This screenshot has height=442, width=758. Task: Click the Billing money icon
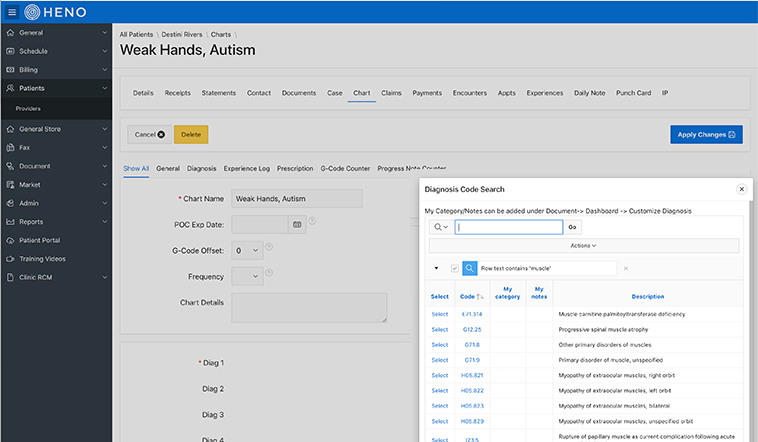10,70
